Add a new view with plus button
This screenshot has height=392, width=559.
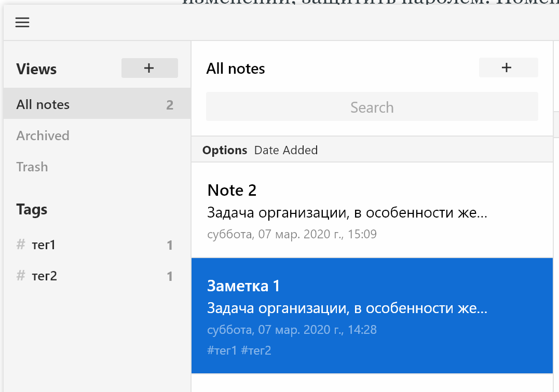[149, 68]
